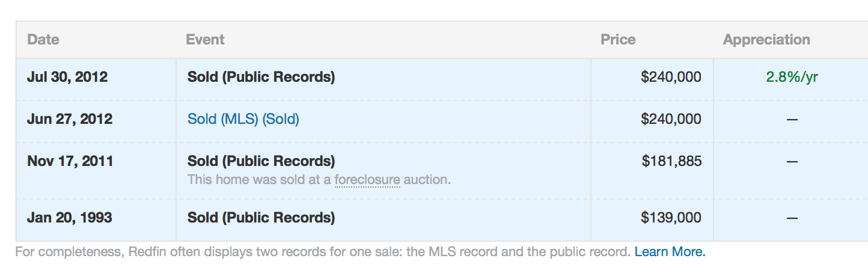
Task: Click the $139,000 price cell
Action: tap(671, 217)
